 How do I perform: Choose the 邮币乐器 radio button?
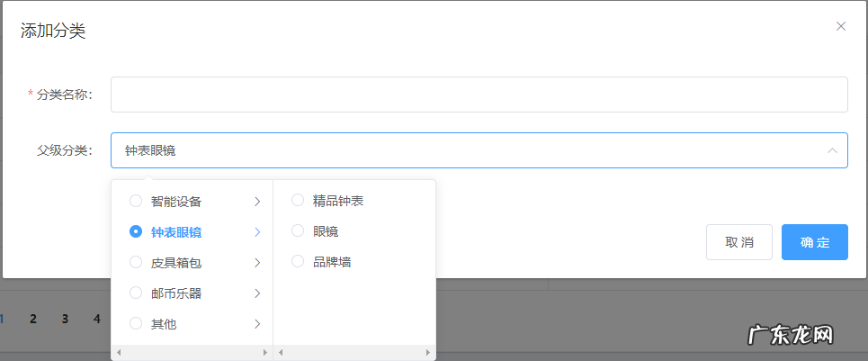pos(136,293)
